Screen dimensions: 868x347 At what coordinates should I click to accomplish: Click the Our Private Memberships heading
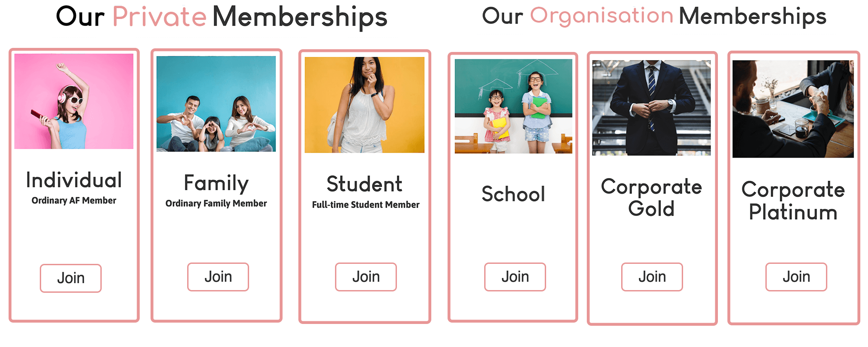pyautogui.click(x=222, y=17)
